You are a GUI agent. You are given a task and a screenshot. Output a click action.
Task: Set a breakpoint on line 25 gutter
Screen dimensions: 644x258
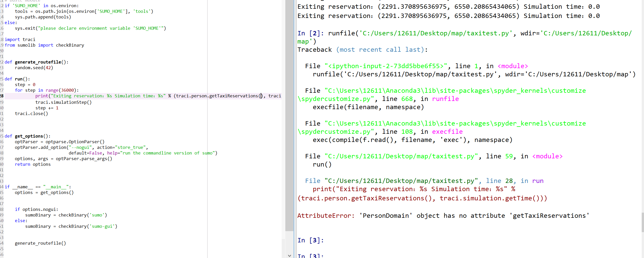tap(2, 79)
